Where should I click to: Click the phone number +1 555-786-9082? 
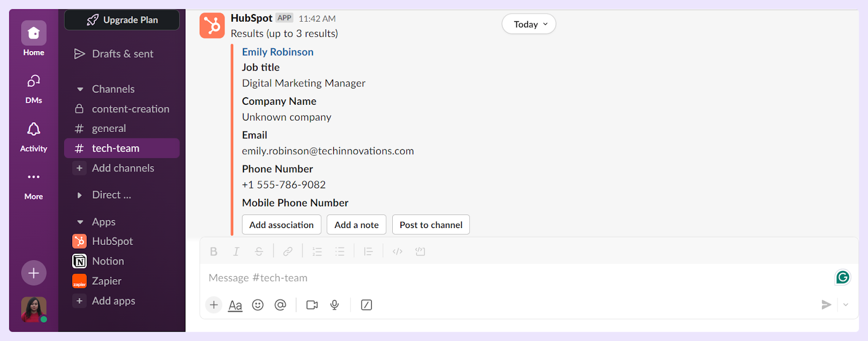click(x=284, y=185)
